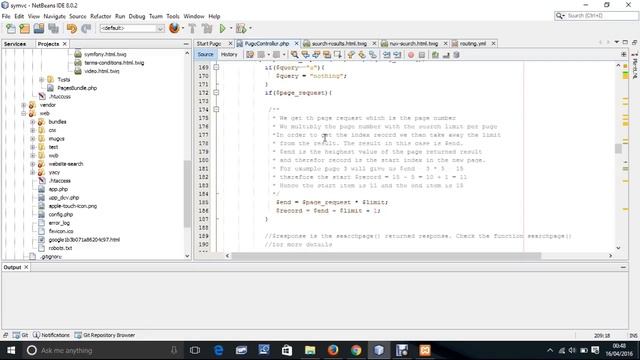This screenshot has height=360, width=640.
Task: Click the New File toolbar icon
Action: coord(11,29)
